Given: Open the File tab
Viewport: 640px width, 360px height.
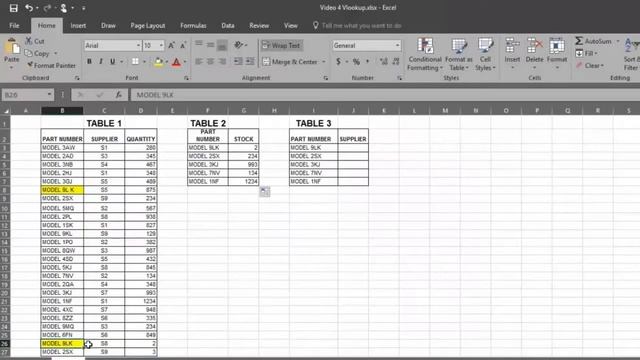Looking at the screenshot, I should (14, 25).
